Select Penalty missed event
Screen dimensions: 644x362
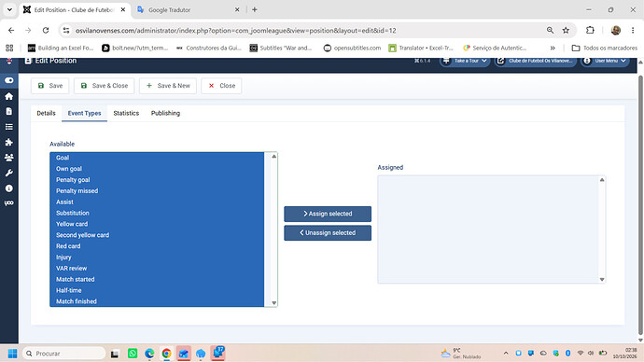click(x=157, y=191)
